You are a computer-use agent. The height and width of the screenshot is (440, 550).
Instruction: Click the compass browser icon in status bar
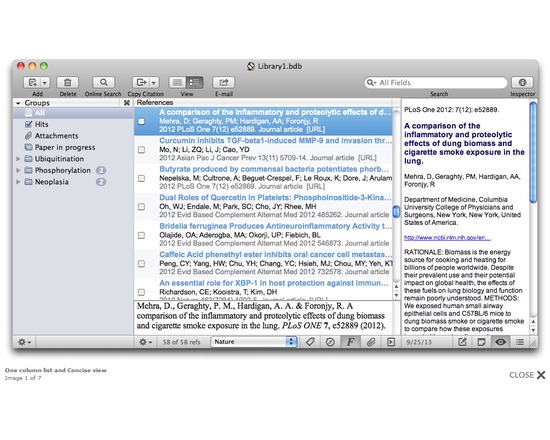tap(330, 342)
